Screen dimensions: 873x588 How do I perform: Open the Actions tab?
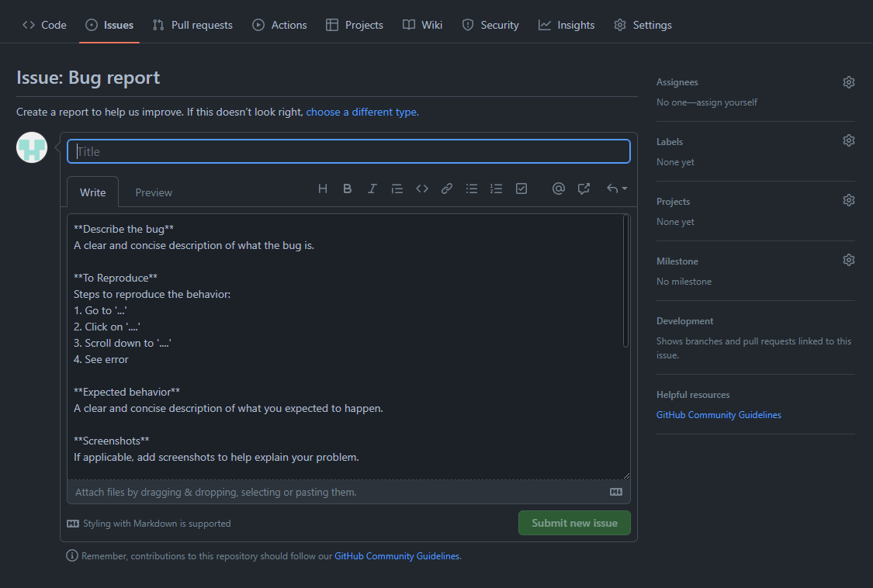point(279,25)
